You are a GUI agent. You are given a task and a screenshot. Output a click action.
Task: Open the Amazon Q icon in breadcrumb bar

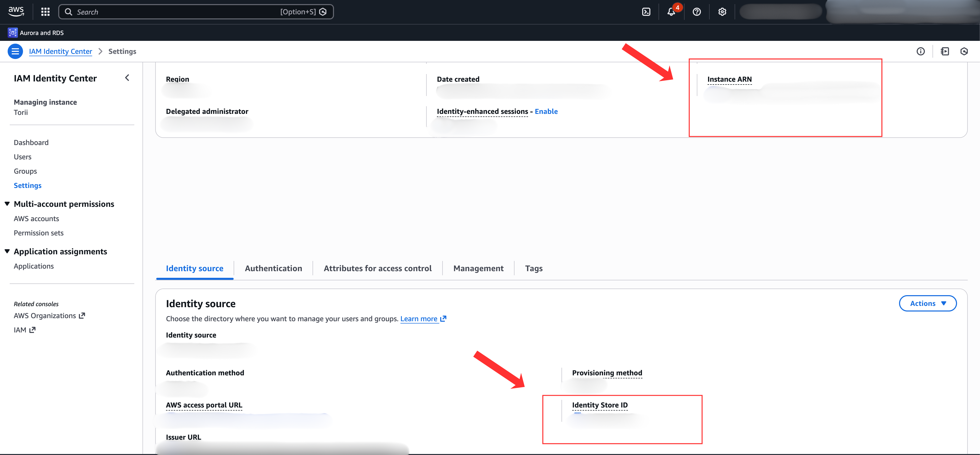tap(964, 51)
